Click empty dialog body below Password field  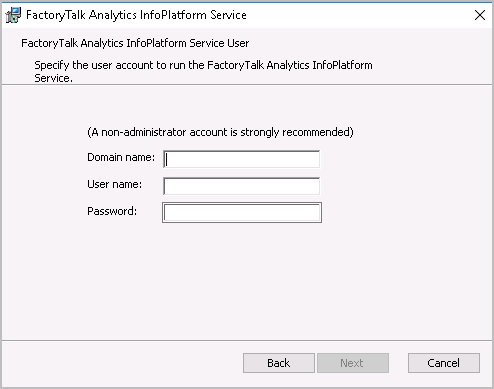[x=242, y=280]
